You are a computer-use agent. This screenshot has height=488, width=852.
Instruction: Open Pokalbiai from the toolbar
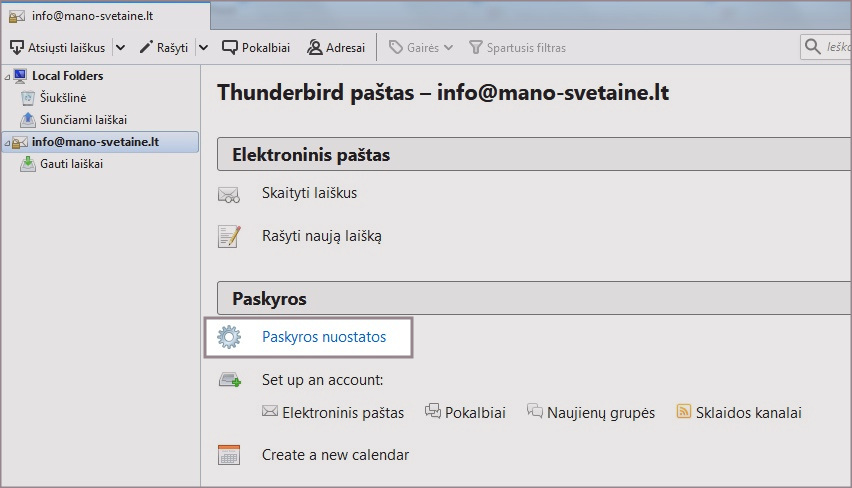point(256,47)
